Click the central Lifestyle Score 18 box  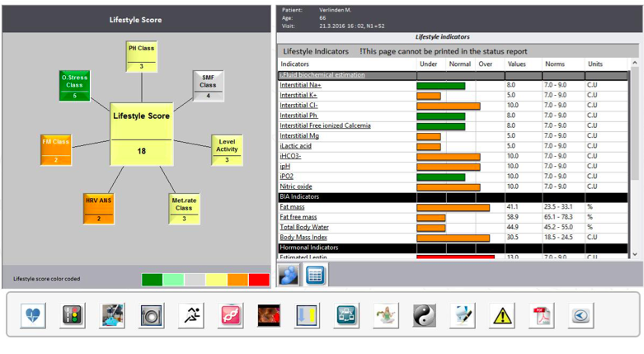[142, 134]
